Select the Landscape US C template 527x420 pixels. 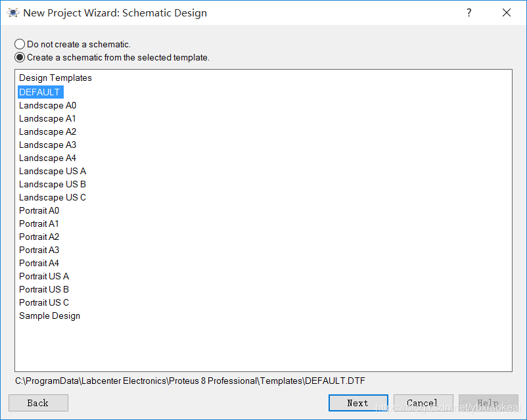(53, 197)
